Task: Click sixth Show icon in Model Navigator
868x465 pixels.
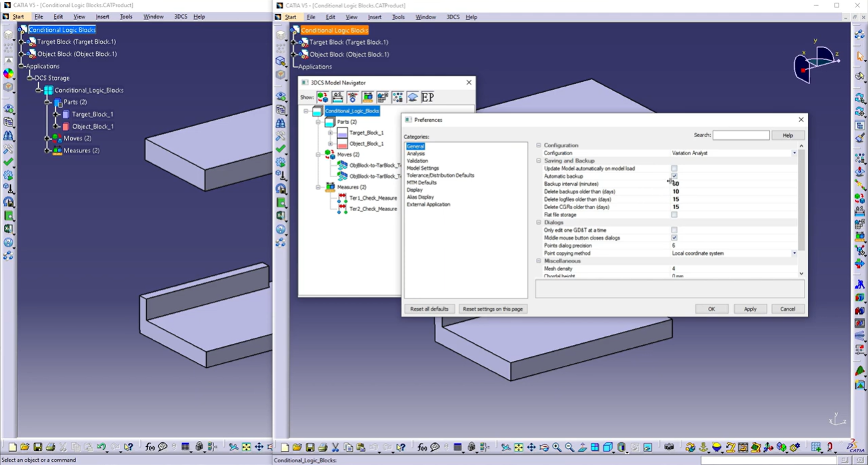Action: [397, 97]
